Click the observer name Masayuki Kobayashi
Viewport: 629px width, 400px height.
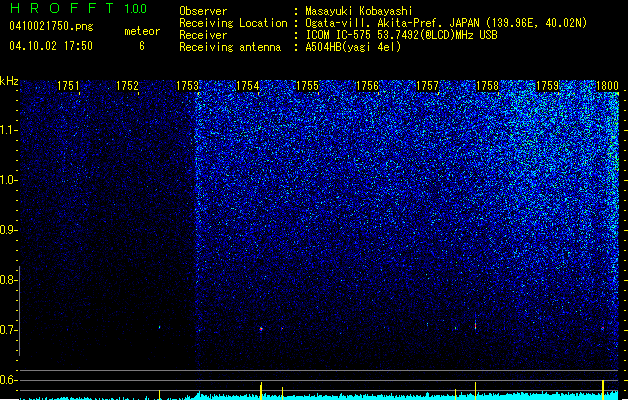359,11
